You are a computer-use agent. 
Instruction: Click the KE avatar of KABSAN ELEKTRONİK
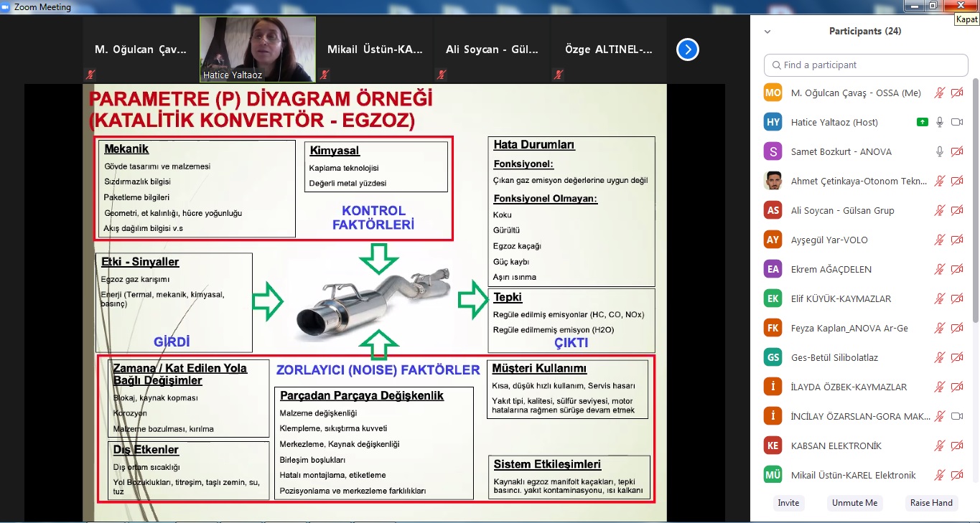pyautogui.click(x=773, y=446)
